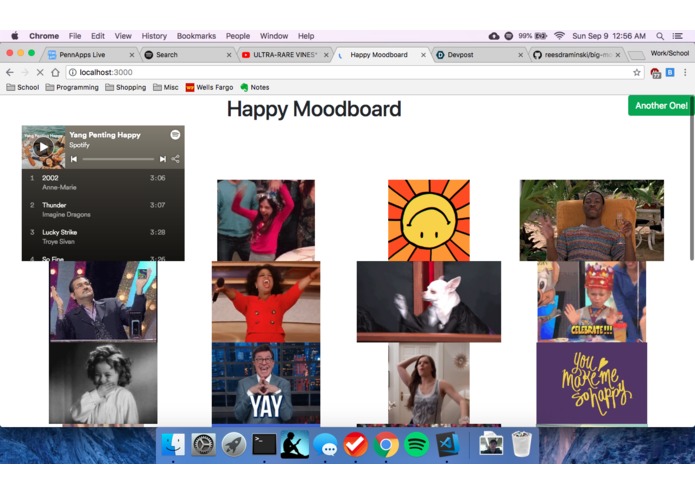This screenshot has width=695, height=494.
Task: Click the Spotify logo in the widget
Action: click(x=176, y=135)
